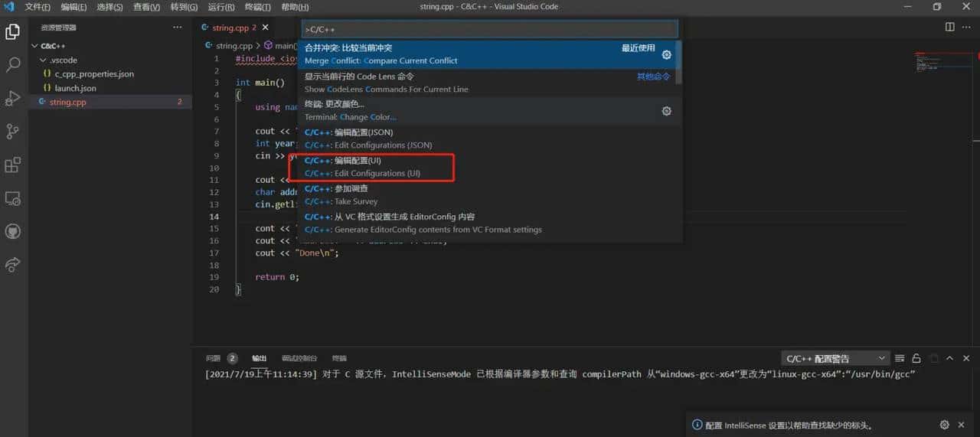Screen dimensions: 980x437
Task: Open the Live Share view
Action: [13, 264]
